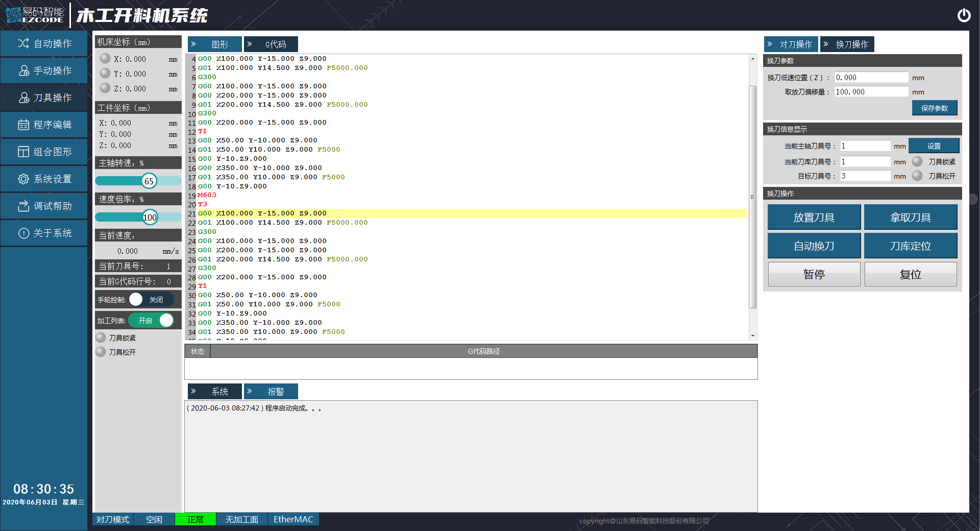Open 自动操作 from the sidebar shuffle icon
The width and height of the screenshot is (980, 531).
tap(23, 43)
